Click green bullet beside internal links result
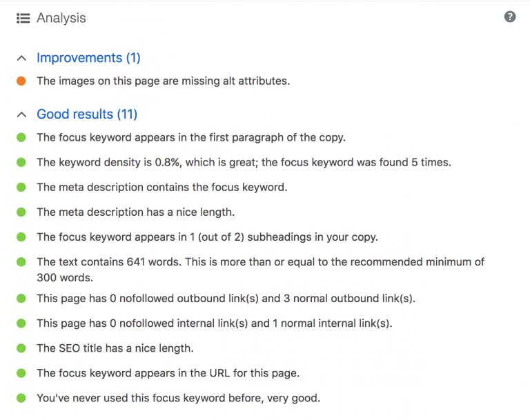This screenshot has height=420, width=530. [21, 323]
